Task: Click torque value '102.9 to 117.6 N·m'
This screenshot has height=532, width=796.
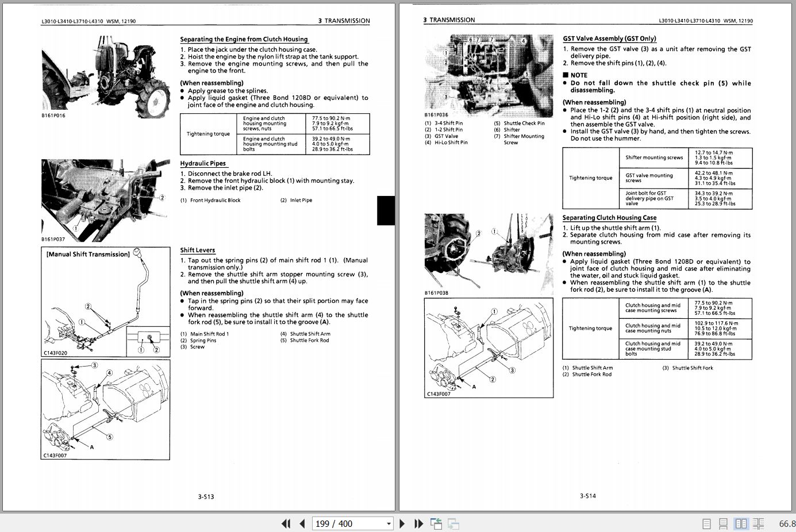Action: [716, 323]
